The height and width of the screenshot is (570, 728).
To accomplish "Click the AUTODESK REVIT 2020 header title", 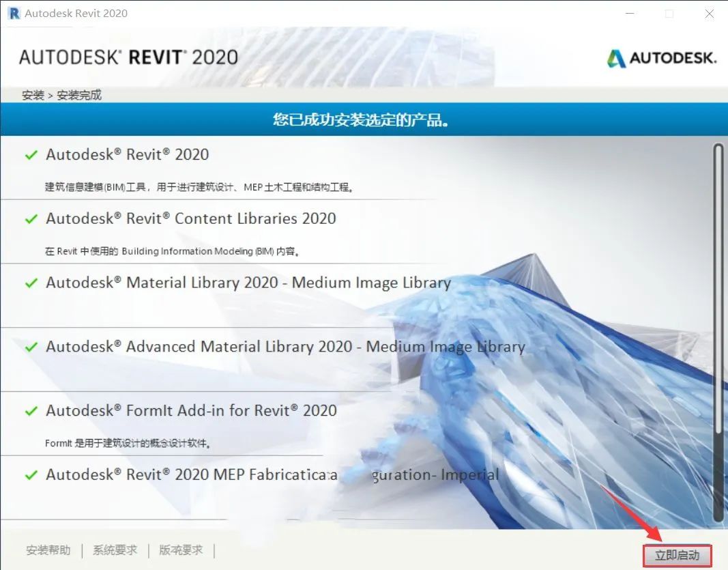I will 128,57.
